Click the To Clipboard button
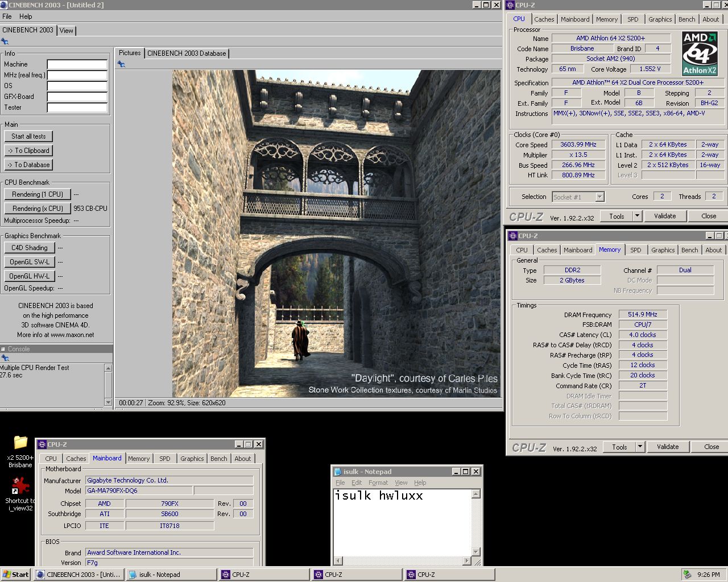The width and height of the screenshot is (728, 582). click(x=28, y=151)
